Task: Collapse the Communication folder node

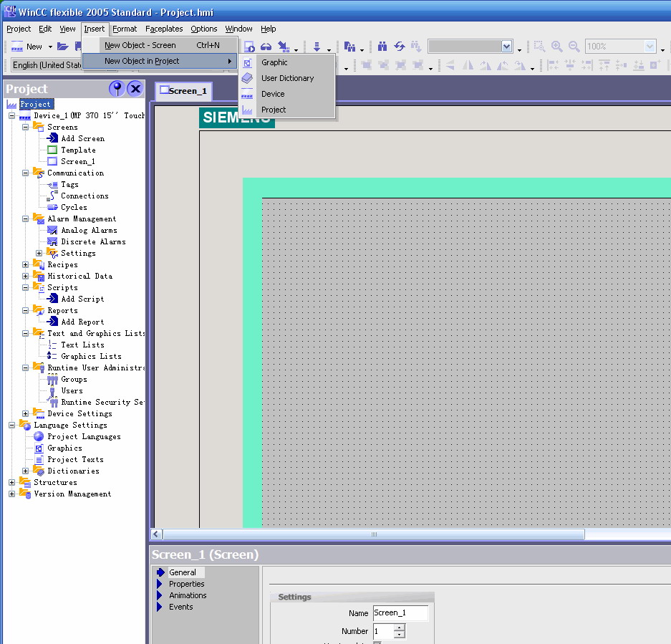Action: click(x=26, y=173)
